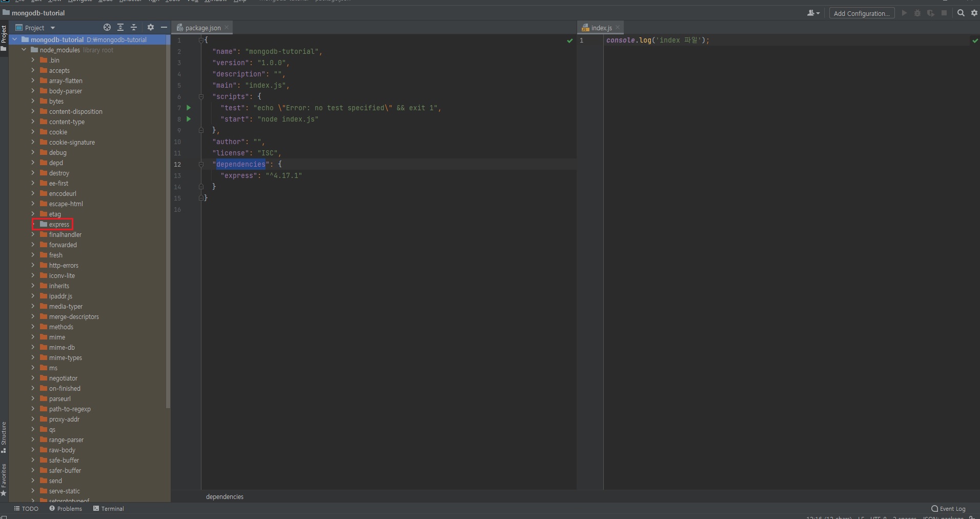This screenshot has width=980, height=519.
Task: Close the package.json tab
Action: point(227,28)
